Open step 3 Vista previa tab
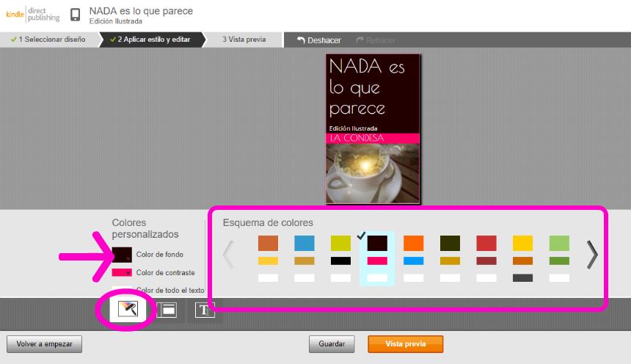The height and width of the screenshot is (364, 631). pos(244,40)
